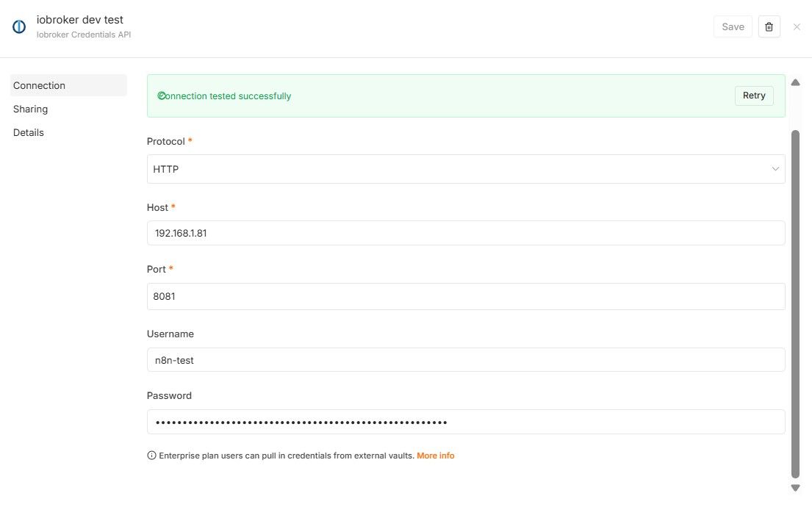
Task: Open the Protocol dropdown showing HTTP
Action: (466, 169)
